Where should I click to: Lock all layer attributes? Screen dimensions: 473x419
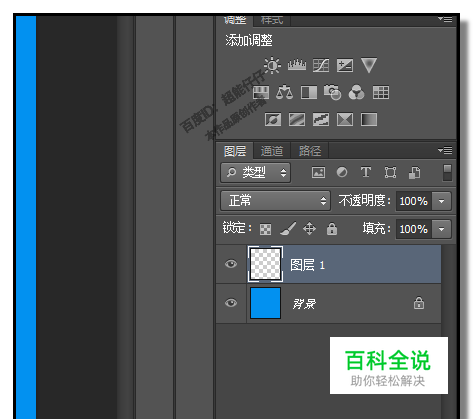[332, 229]
